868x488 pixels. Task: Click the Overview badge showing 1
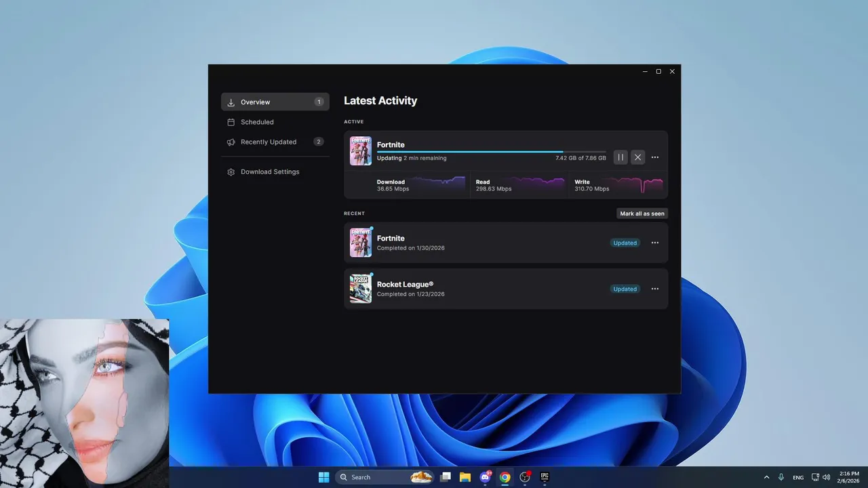click(319, 102)
